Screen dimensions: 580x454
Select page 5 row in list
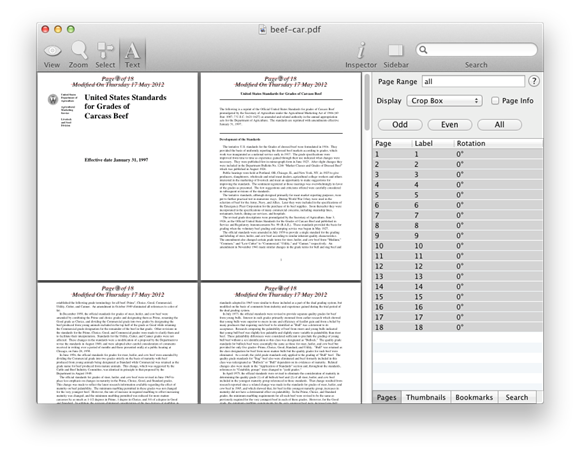(x=458, y=195)
